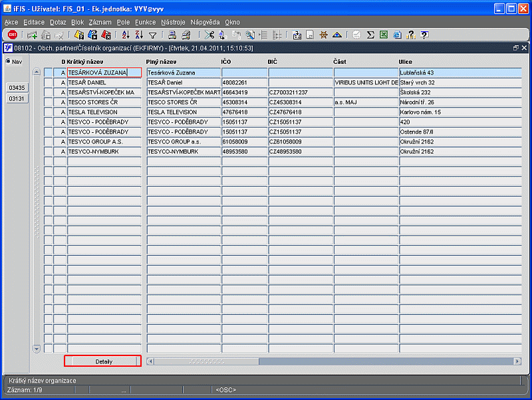Click the insert new record icon
The image size is (532, 400).
click(32, 35)
